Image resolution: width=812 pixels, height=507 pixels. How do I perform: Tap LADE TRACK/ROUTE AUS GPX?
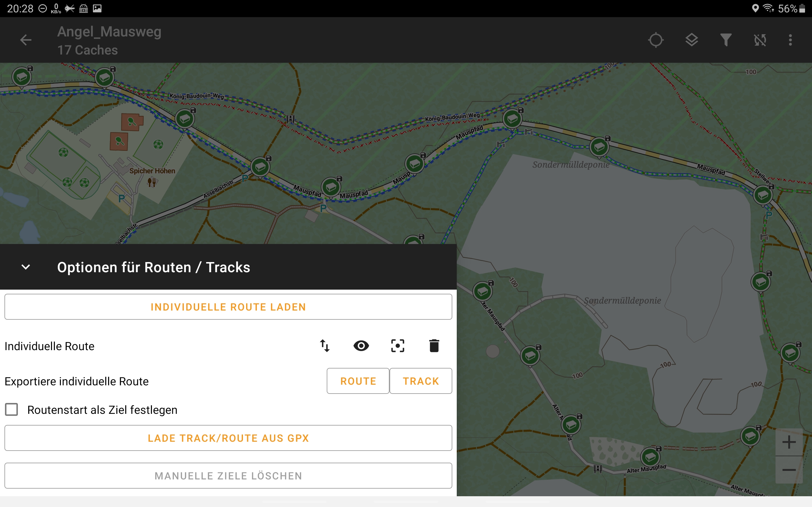point(228,438)
